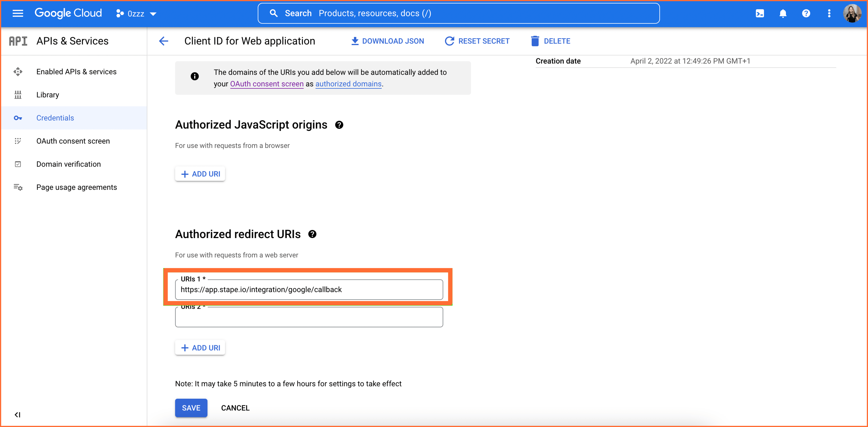The width and height of the screenshot is (868, 427).
Task: Go back with the left arrow
Action: pos(163,41)
